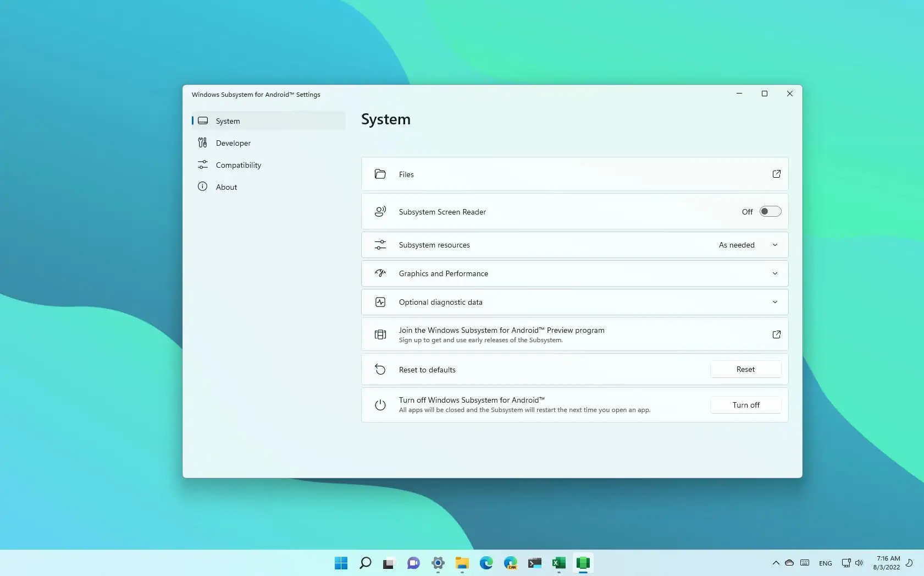Open the Compatibility section in sidebar

pos(269,165)
